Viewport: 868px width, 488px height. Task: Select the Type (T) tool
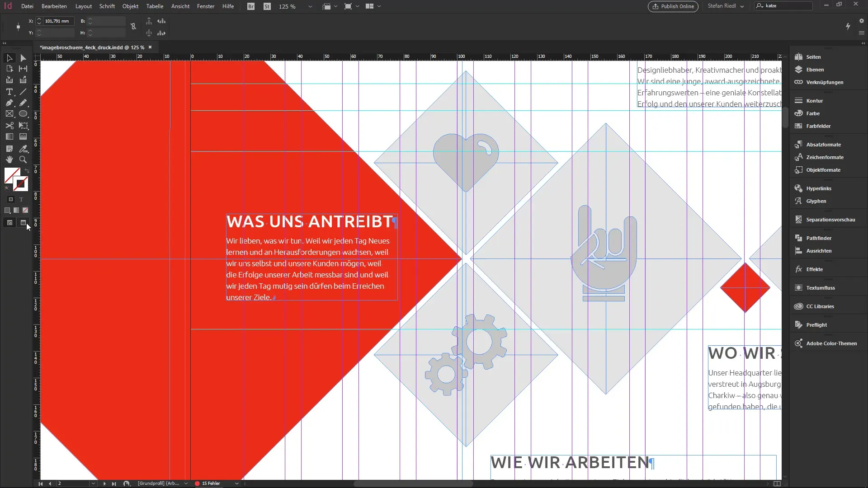[9, 92]
